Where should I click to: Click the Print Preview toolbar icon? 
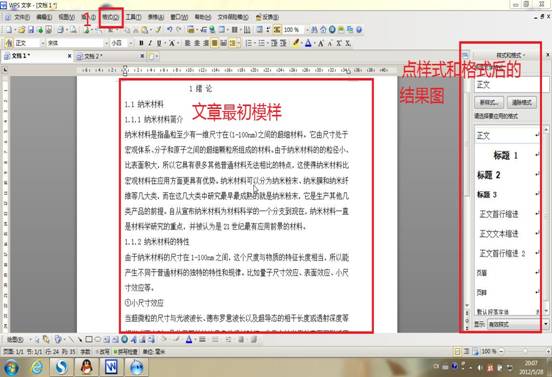[73, 30]
